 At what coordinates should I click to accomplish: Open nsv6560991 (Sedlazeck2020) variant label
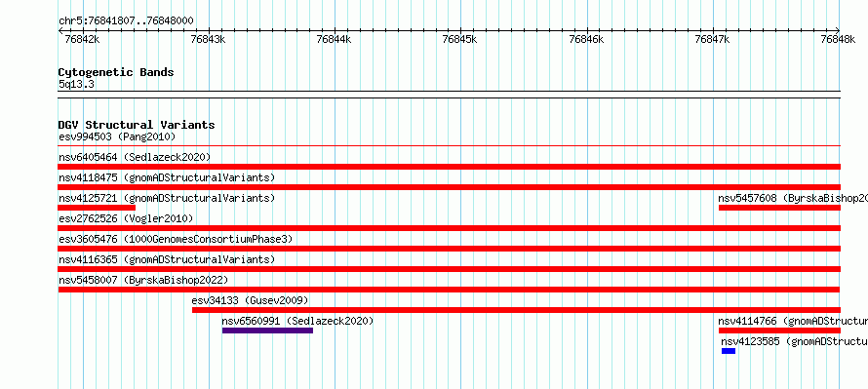point(297,321)
